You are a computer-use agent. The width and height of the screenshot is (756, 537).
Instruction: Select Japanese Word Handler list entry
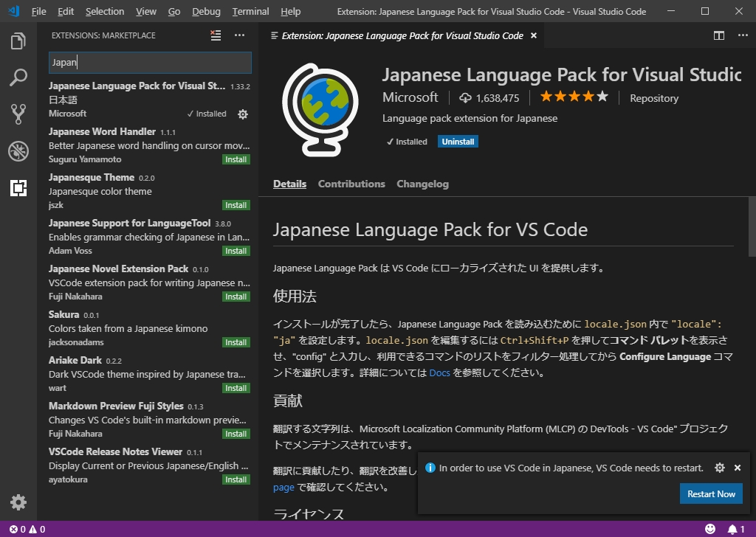pos(149,145)
